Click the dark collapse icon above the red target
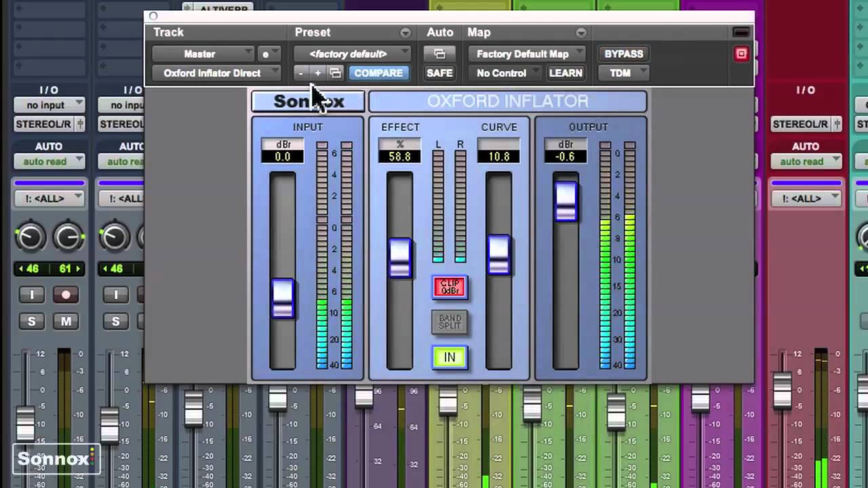 coord(741,32)
